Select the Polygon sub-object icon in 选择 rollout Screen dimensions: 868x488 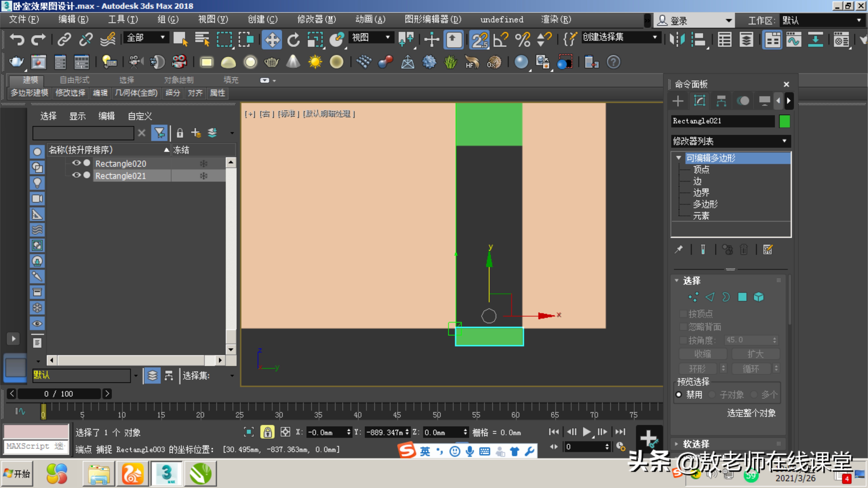(x=742, y=297)
